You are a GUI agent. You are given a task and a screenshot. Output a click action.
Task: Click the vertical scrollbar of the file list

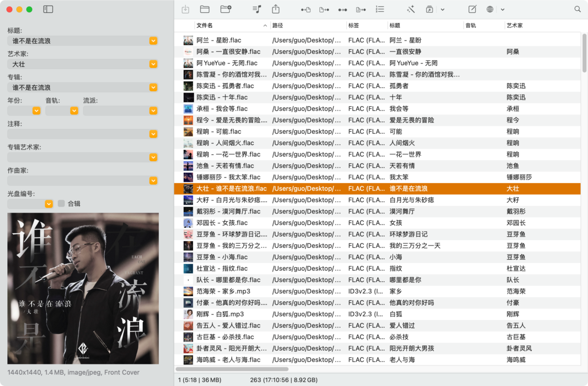pyautogui.click(x=584, y=52)
